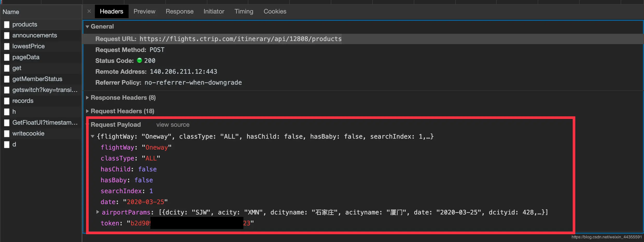
Task: Collapse the payload JSON root object
Action: (x=93, y=136)
